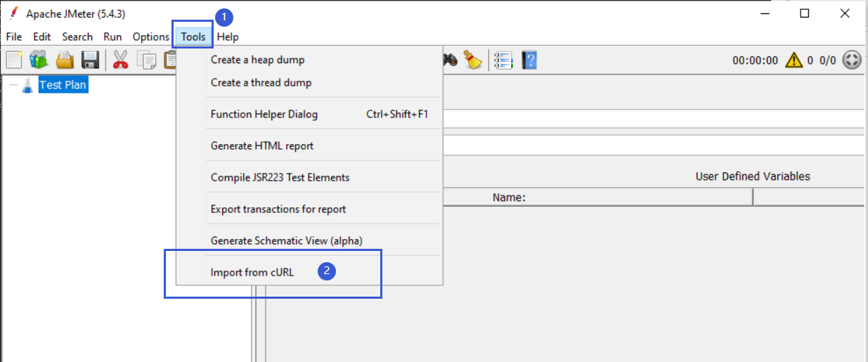Click the Name: column header
This screenshot has height=362, width=868.
pos(597,198)
